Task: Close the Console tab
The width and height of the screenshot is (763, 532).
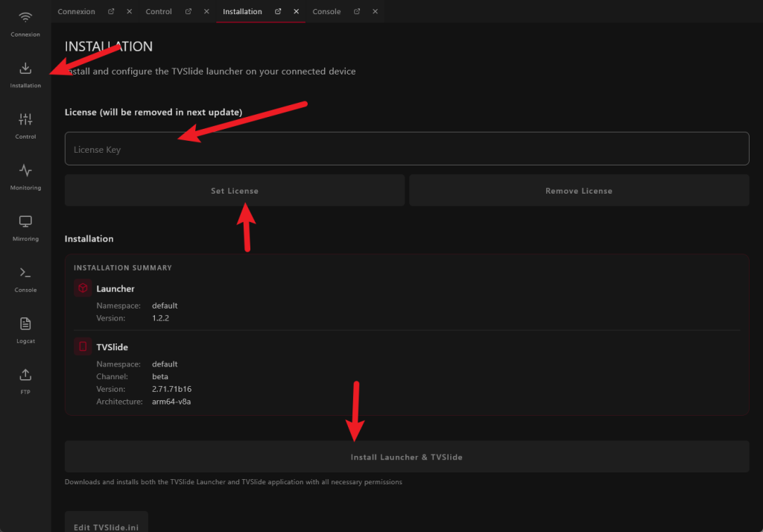Action: click(x=375, y=12)
